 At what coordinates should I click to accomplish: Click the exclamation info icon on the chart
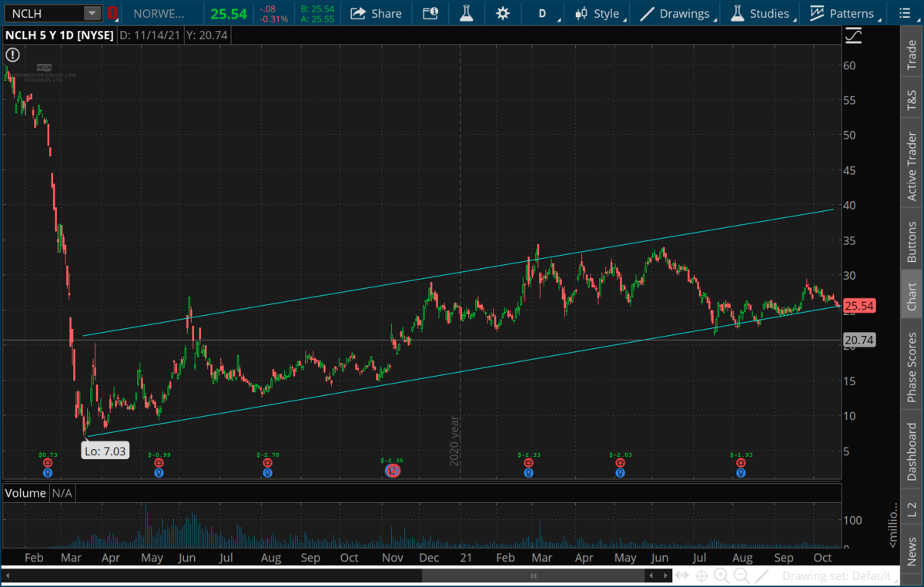(x=12, y=55)
